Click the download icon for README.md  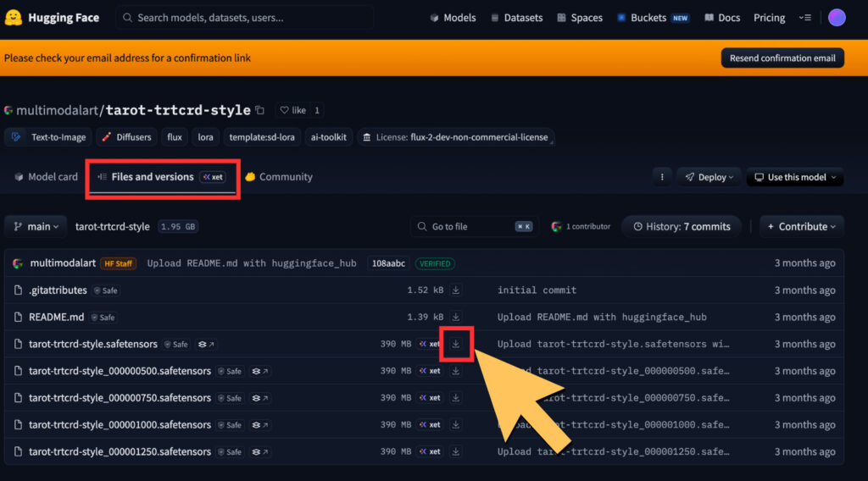coord(456,317)
